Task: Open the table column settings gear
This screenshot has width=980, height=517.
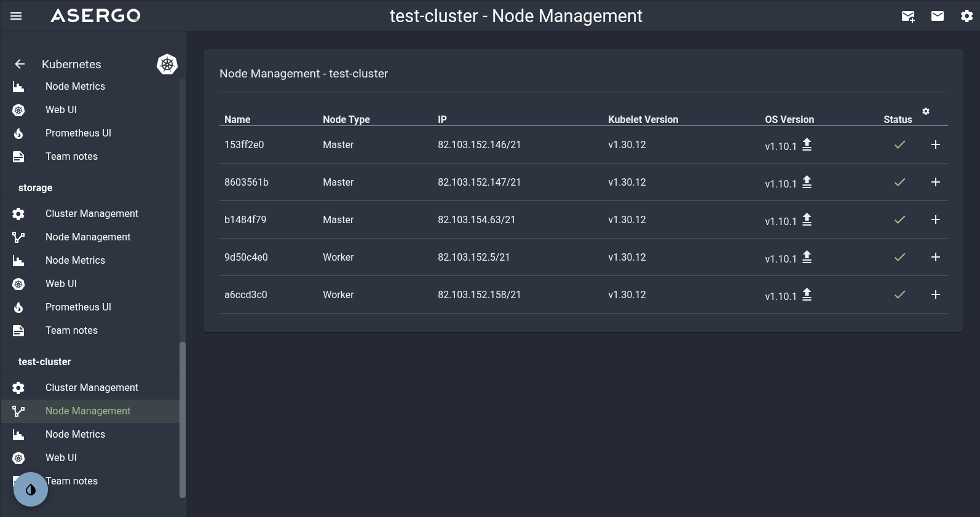Action: click(926, 111)
